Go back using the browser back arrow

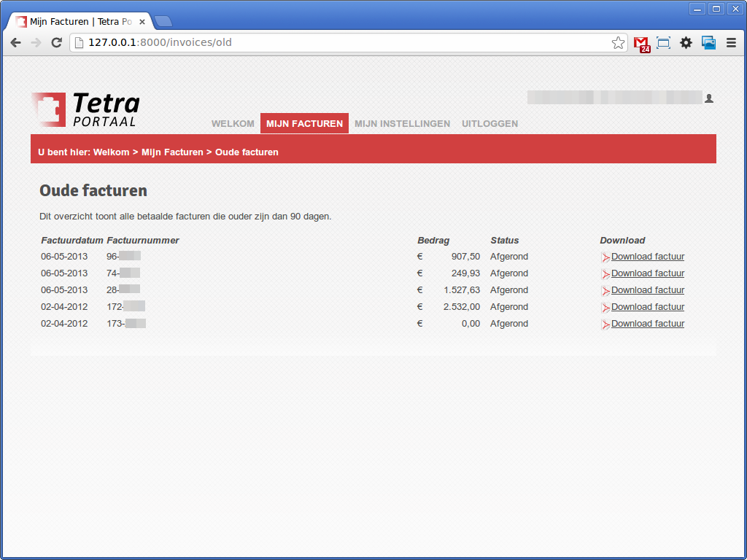pos(15,43)
